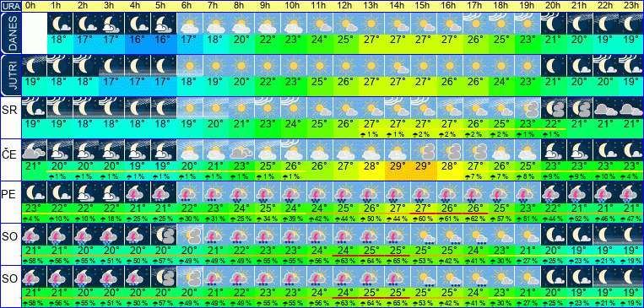Screen dimensions: 644x308
Task: Click ČE 8h overcast cloud icon
Action: tap(242, 150)
